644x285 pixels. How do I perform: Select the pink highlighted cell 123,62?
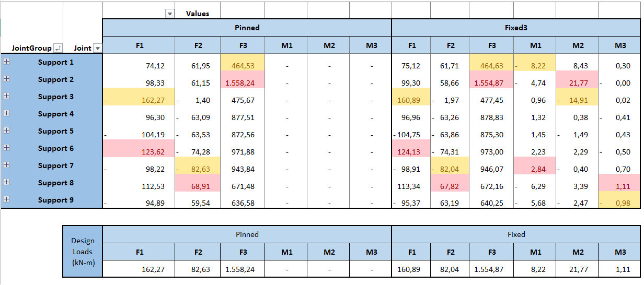(139, 152)
